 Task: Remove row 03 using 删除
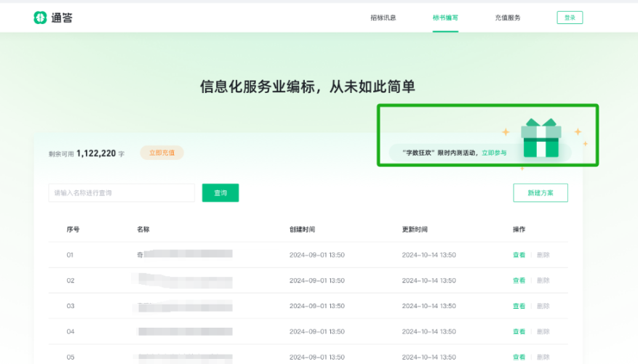[543, 306]
